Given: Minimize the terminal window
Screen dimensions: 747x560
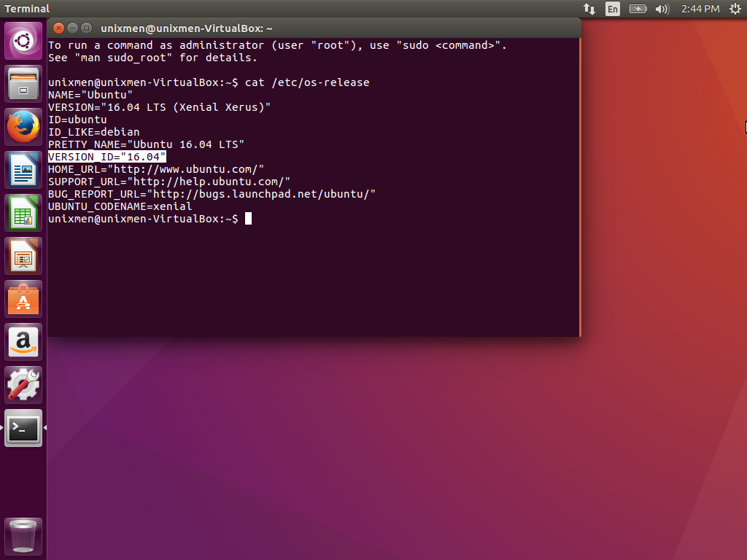Looking at the screenshot, I should 72,28.
